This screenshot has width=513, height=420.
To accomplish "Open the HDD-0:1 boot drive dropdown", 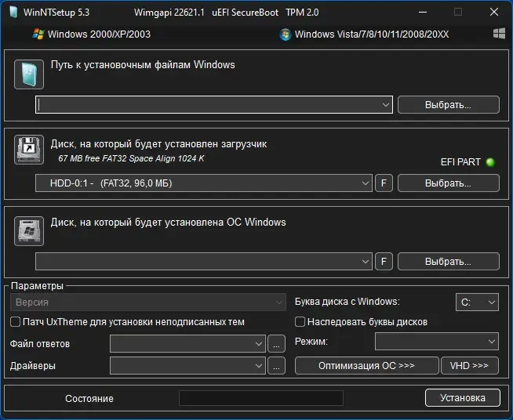I will point(203,183).
